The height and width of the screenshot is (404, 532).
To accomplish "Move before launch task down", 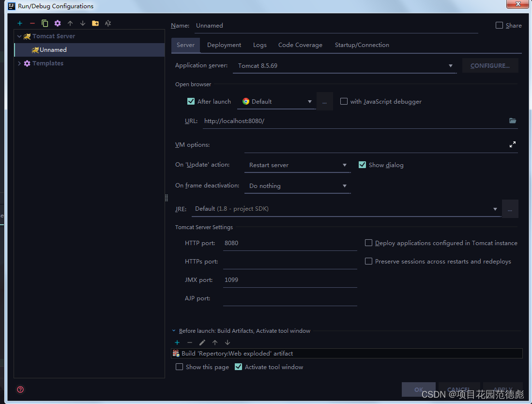I will [x=228, y=342].
